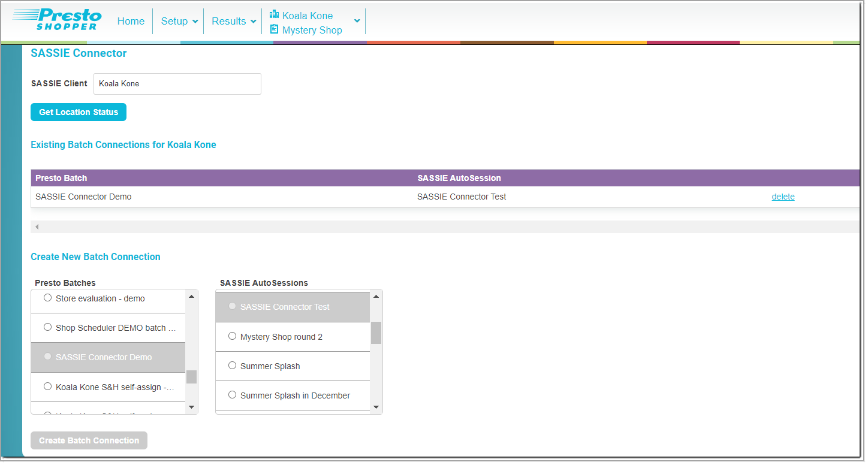Select Koala Kone S&H self-assign radio button
868x465 pixels.
(x=48, y=387)
